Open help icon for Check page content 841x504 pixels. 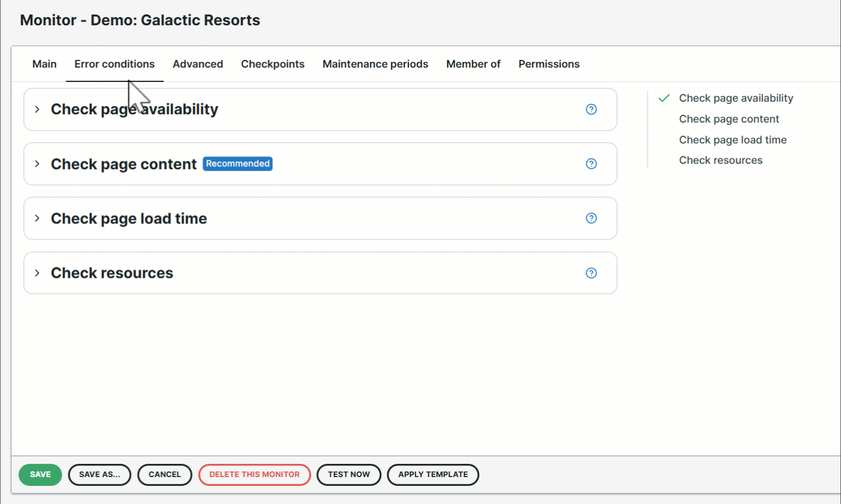(591, 163)
